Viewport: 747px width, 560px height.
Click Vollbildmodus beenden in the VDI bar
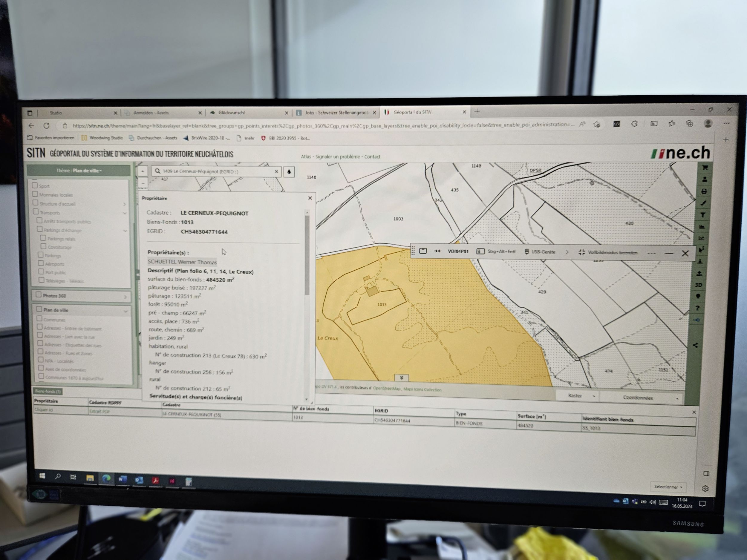[608, 252]
